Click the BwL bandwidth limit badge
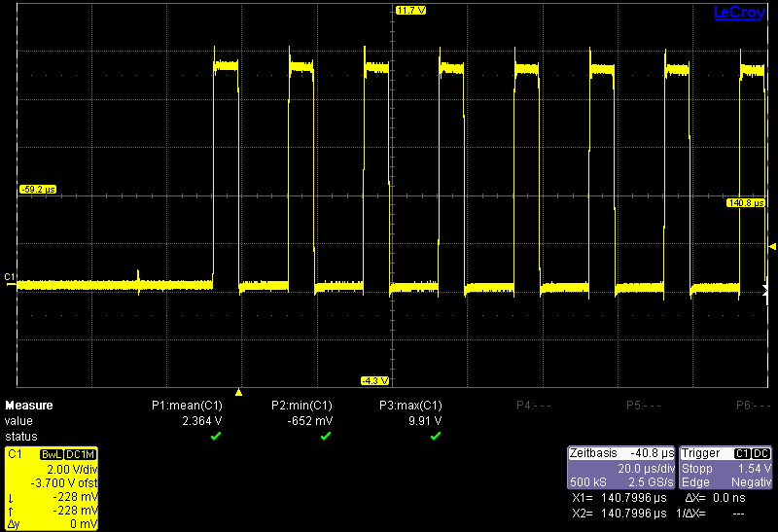This screenshot has width=778, height=532. pyautogui.click(x=51, y=455)
